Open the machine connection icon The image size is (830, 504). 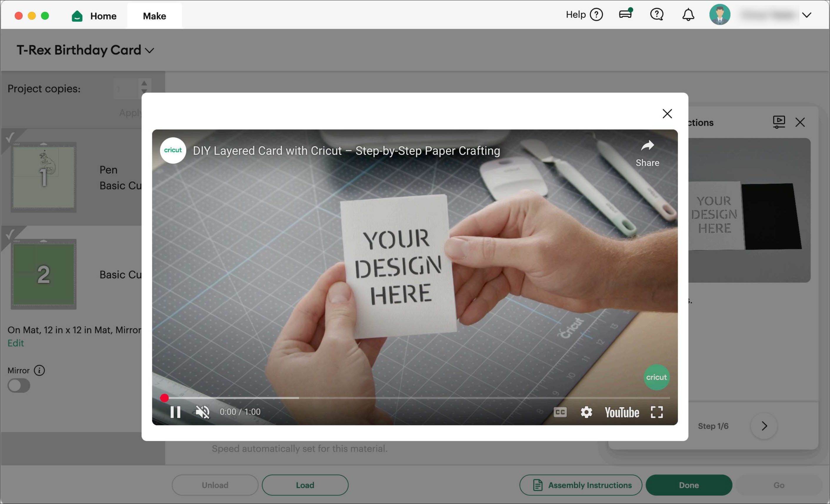625,14
